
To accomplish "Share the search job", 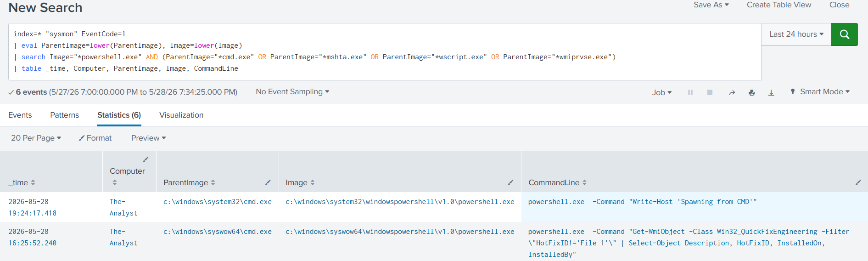I will [x=732, y=92].
